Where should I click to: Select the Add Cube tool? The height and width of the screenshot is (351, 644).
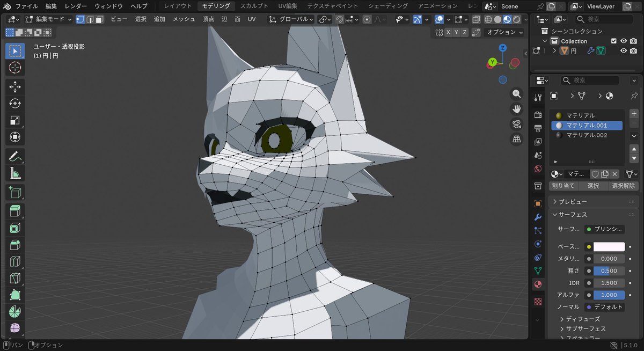pos(15,192)
